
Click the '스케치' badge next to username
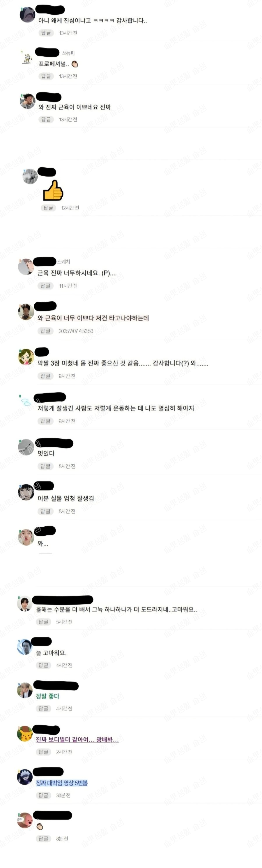coord(63,261)
